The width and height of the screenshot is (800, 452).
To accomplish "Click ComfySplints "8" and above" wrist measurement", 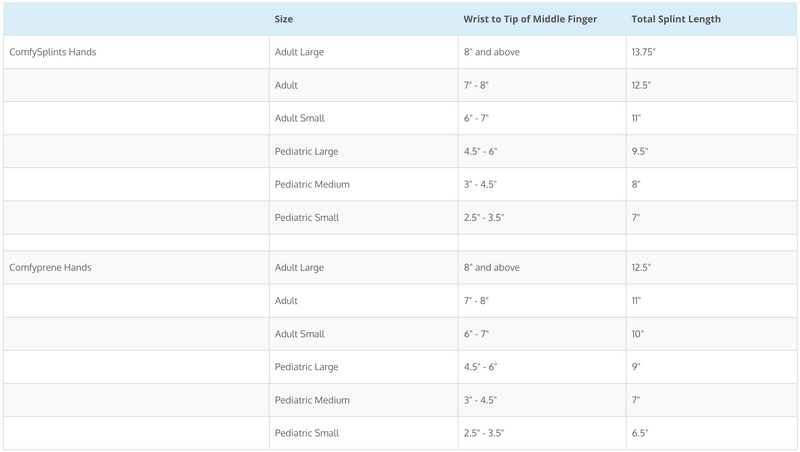I will [492, 52].
